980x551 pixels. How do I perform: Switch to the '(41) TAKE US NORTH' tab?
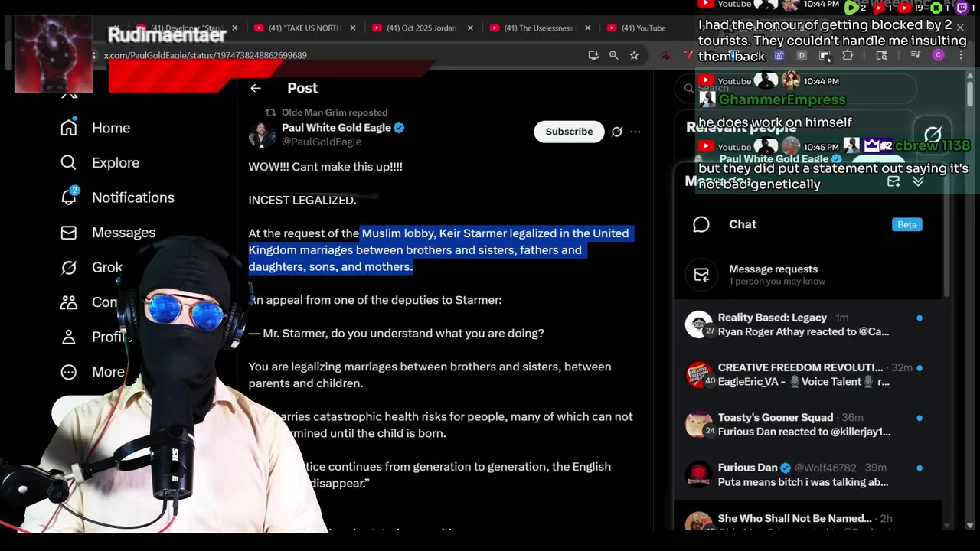(x=304, y=28)
